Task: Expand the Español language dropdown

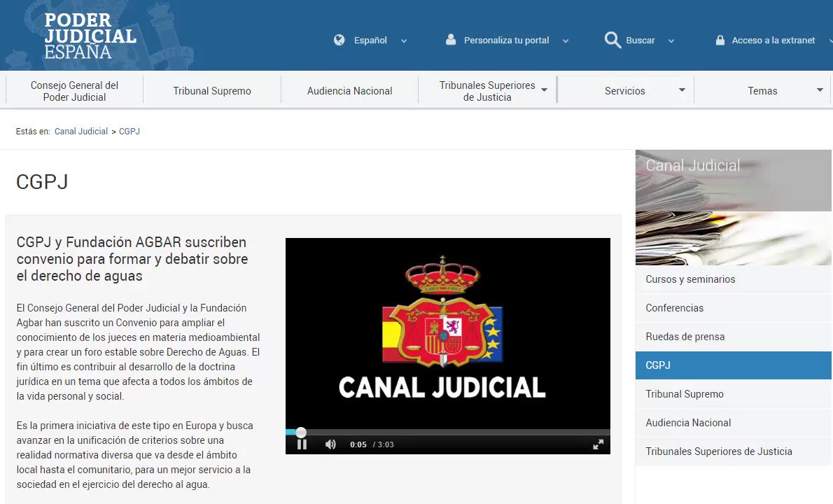Action: [404, 41]
